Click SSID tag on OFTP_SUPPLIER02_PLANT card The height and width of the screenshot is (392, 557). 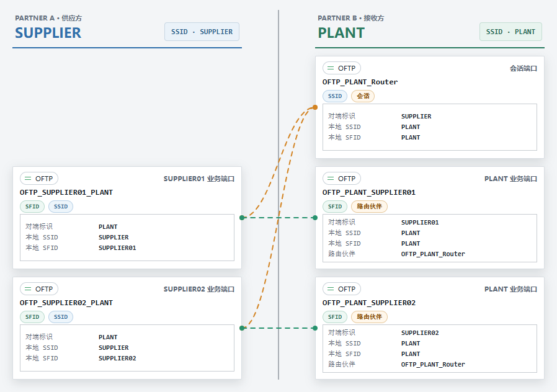[60, 317]
